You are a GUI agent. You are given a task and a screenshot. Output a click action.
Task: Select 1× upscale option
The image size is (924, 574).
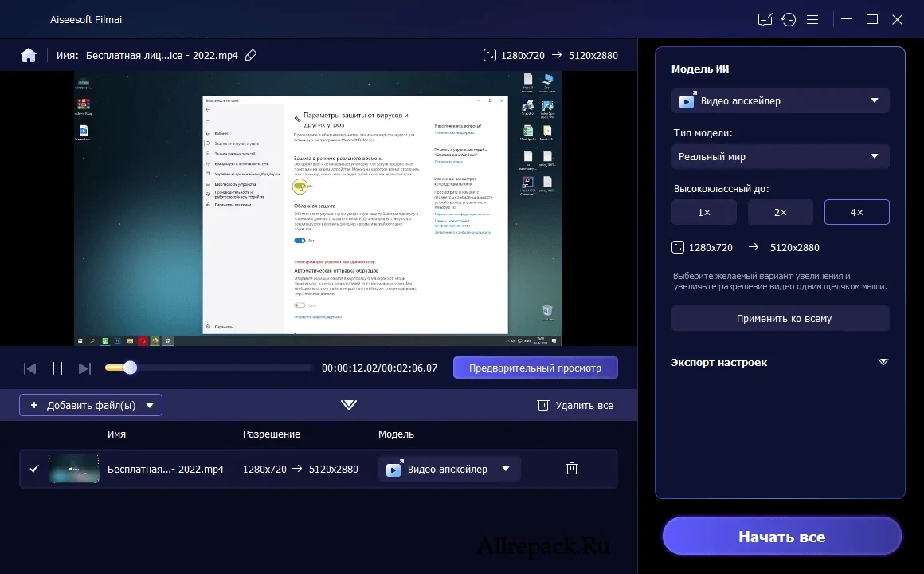click(x=704, y=212)
